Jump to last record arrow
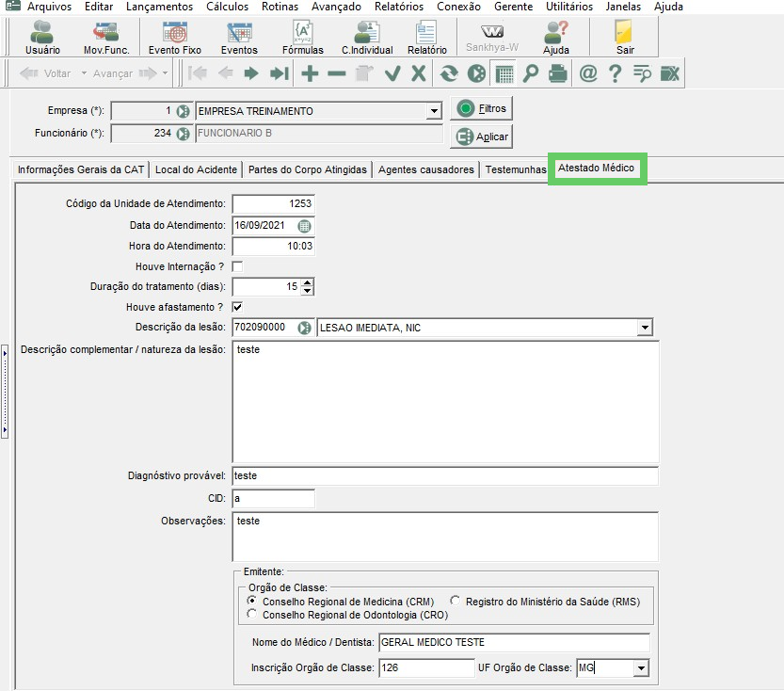The width and height of the screenshot is (784, 691). [279, 73]
